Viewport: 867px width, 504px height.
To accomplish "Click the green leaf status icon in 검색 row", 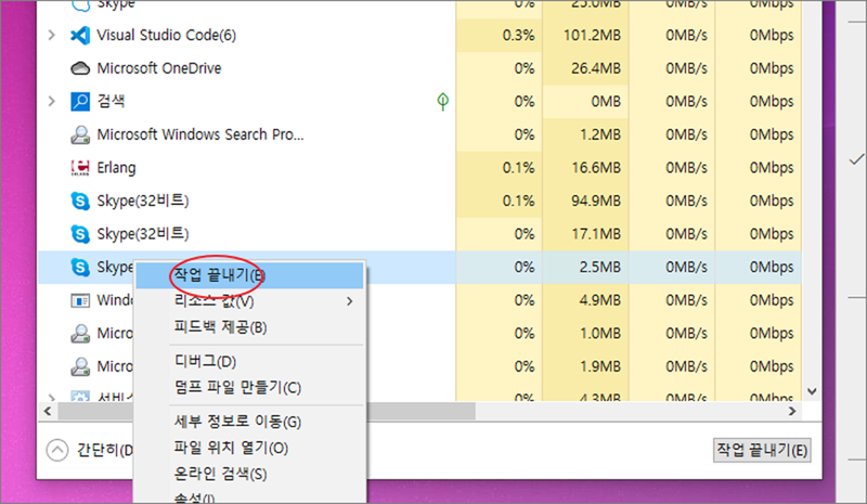I will tap(443, 101).
